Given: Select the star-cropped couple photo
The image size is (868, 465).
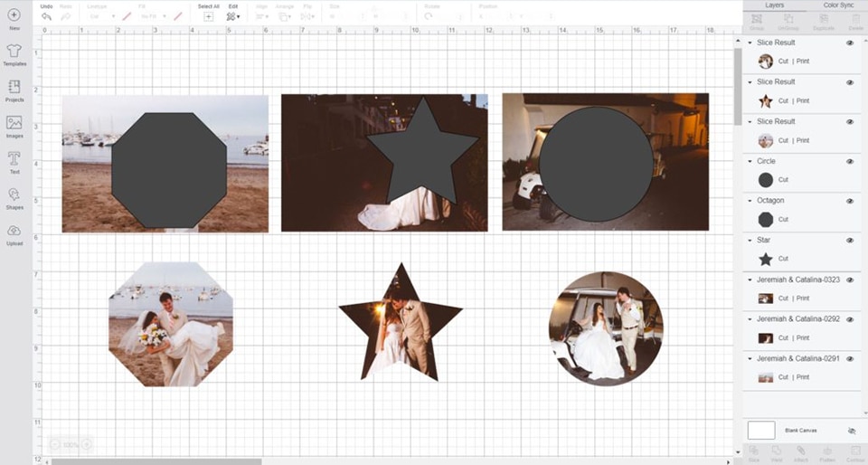Looking at the screenshot, I should (401, 326).
